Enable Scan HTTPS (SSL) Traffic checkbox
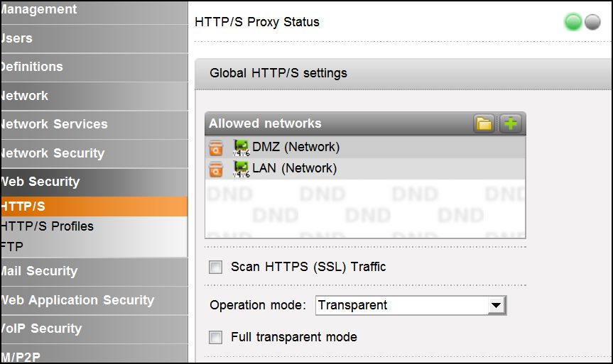The width and height of the screenshot is (613, 364). pyautogui.click(x=216, y=268)
